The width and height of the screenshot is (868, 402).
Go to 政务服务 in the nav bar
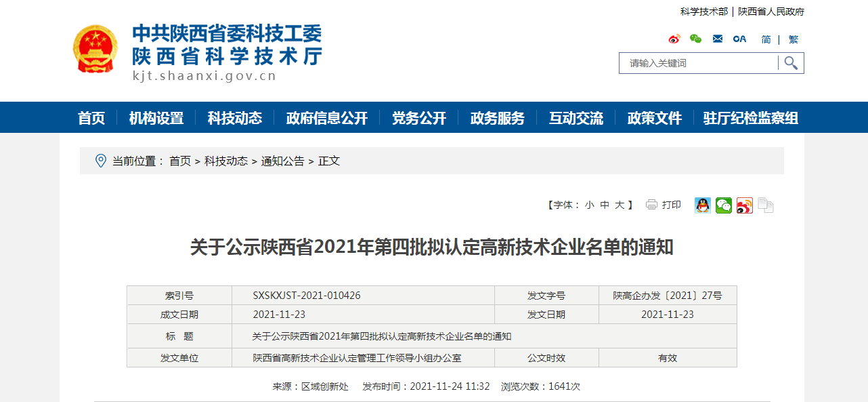[498, 118]
